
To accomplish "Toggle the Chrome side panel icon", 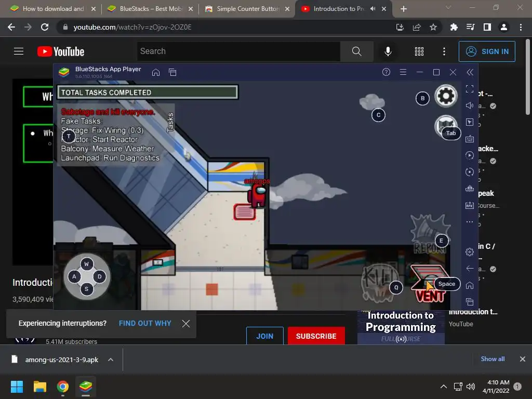I will (x=487, y=27).
